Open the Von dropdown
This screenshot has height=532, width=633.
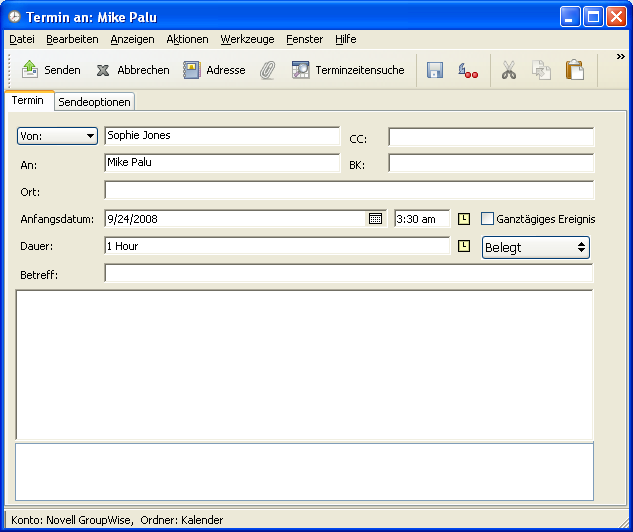click(57, 136)
